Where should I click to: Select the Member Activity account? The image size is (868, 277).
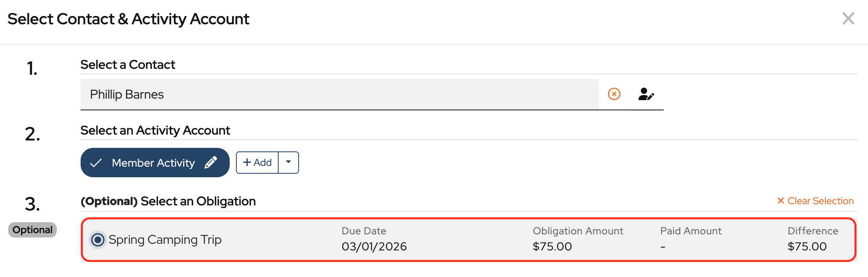(x=153, y=163)
